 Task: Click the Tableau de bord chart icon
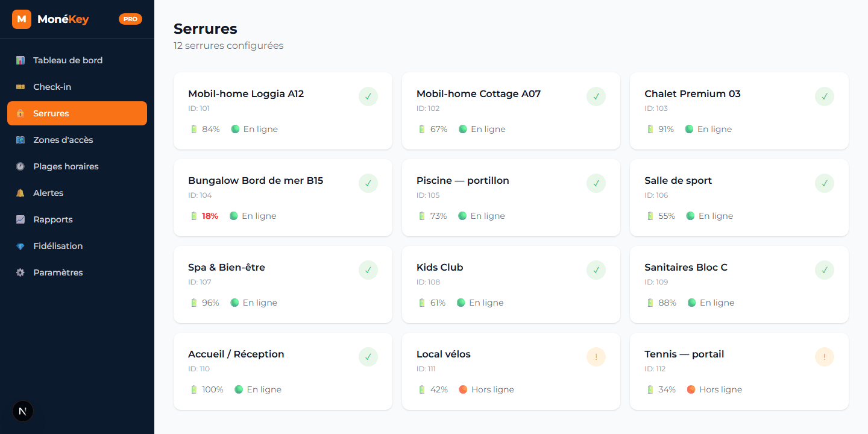click(x=20, y=60)
